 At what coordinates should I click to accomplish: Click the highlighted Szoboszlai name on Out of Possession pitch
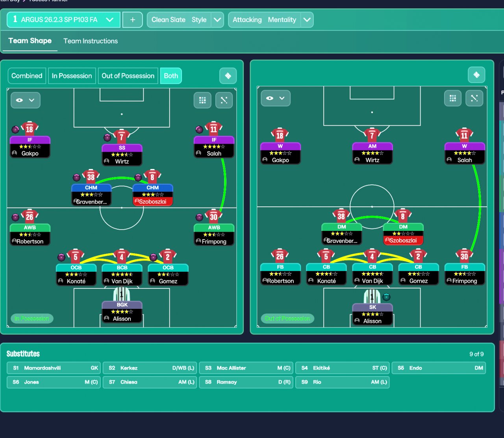[x=403, y=240]
